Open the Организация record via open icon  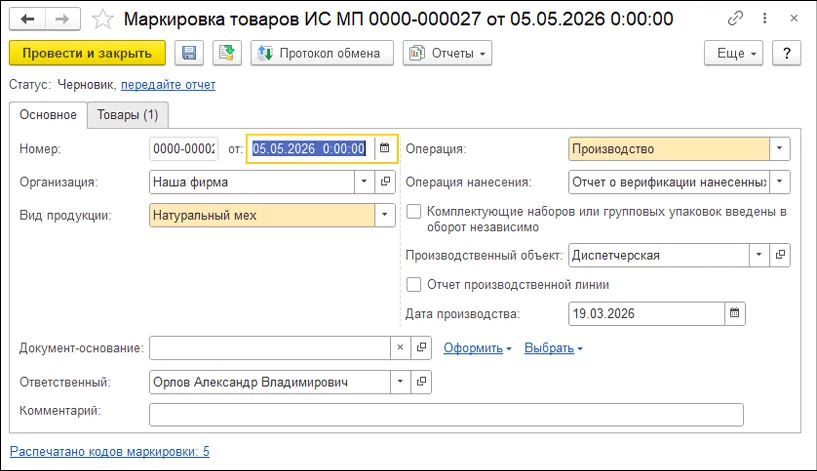coord(385,182)
